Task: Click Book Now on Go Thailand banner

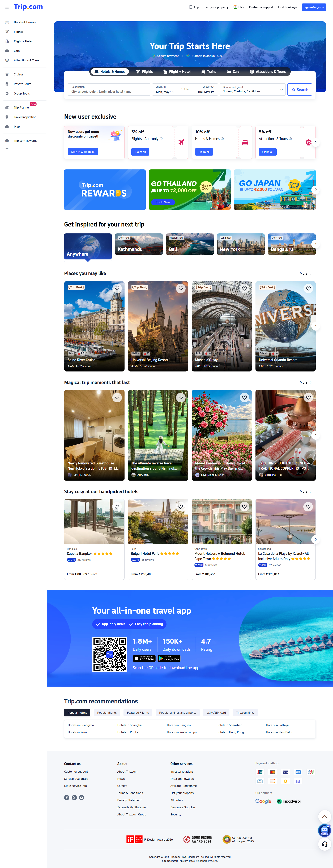Action: coord(163,203)
